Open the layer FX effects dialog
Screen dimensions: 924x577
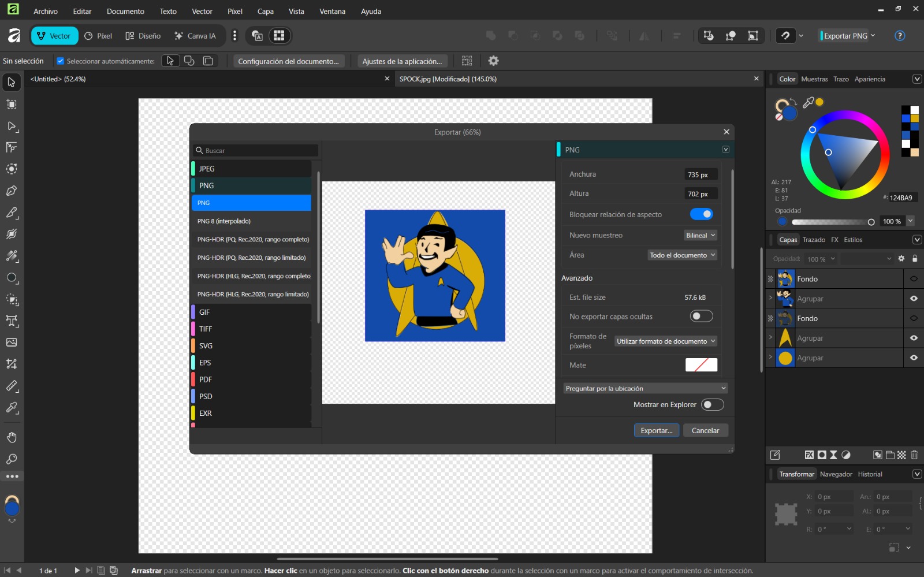click(x=809, y=455)
